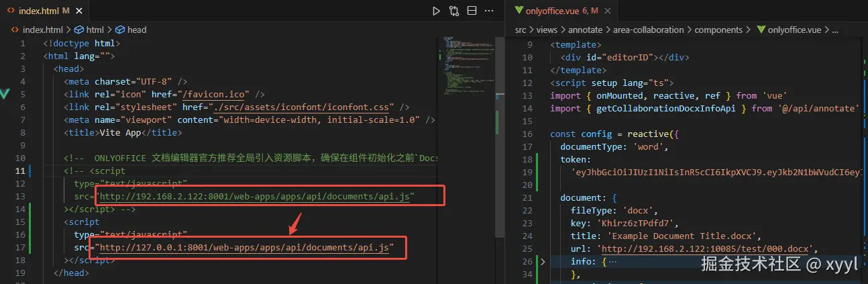Open the components folder breadcrumb

pyautogui.click(x=718, y=30)
